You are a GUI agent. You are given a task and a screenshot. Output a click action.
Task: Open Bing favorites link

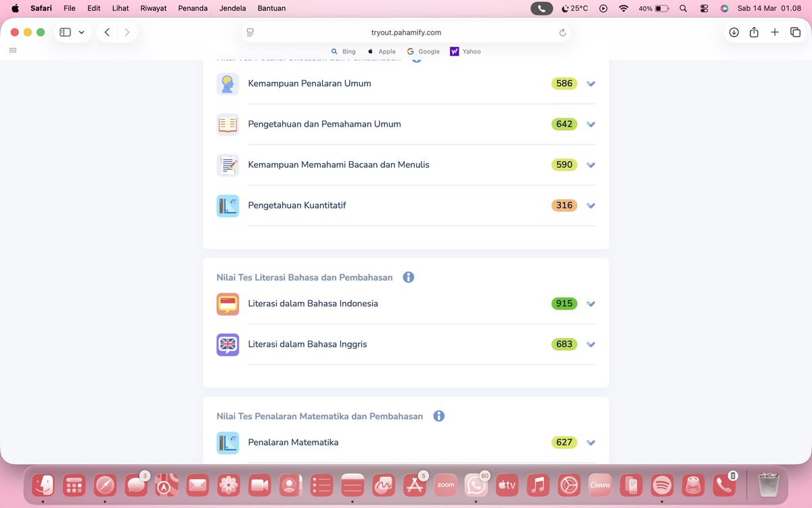[x=343, y=51]
